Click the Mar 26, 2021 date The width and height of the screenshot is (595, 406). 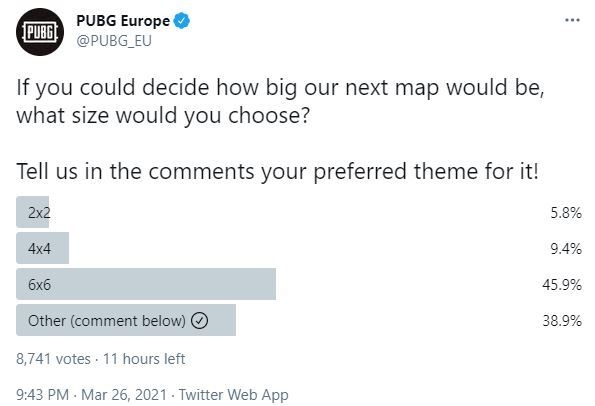(x=124, y=395)
